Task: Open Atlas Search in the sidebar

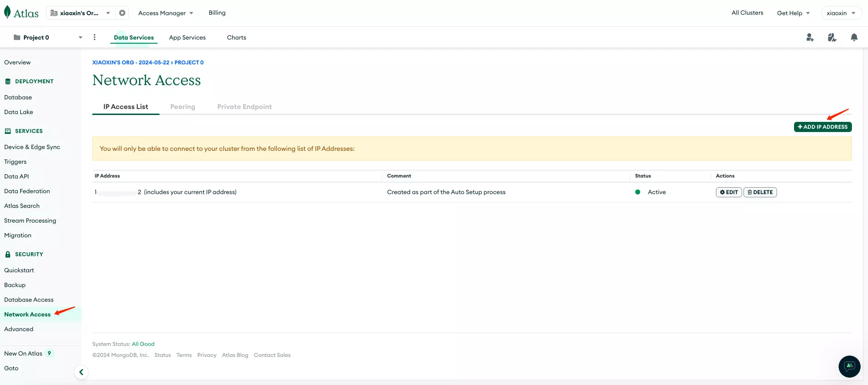Action: point(22,206)
